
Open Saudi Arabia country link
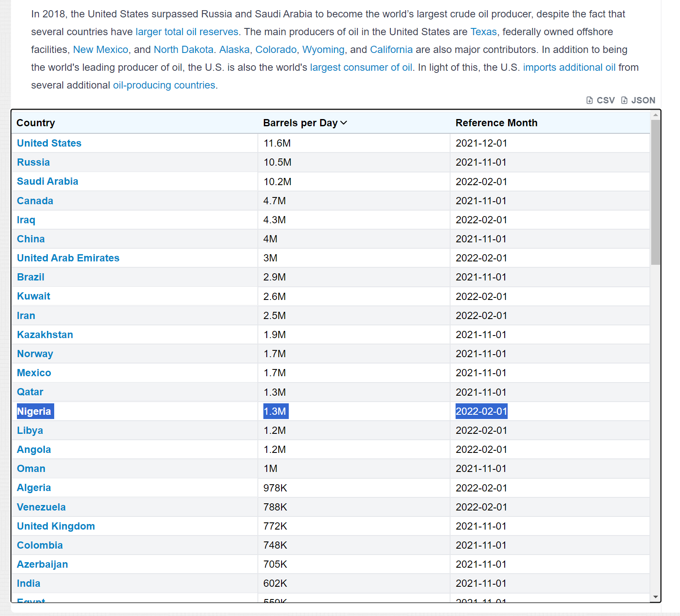tap(47, 181)
